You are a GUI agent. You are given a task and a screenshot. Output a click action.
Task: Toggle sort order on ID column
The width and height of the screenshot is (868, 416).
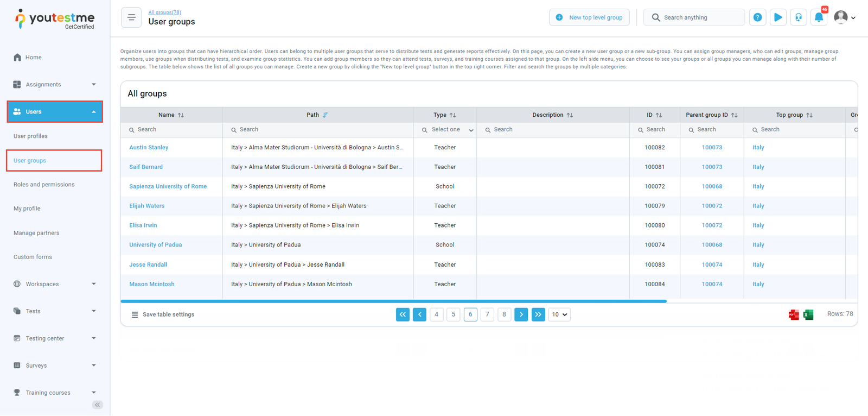tap(659, 115)
